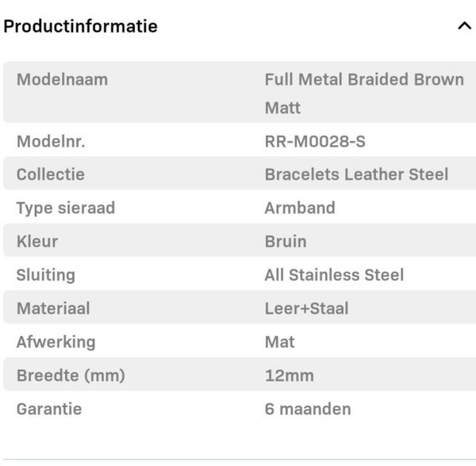This screenshot has height=466, width=476.
Task: Click the Sluiting label
Action: 46,275
